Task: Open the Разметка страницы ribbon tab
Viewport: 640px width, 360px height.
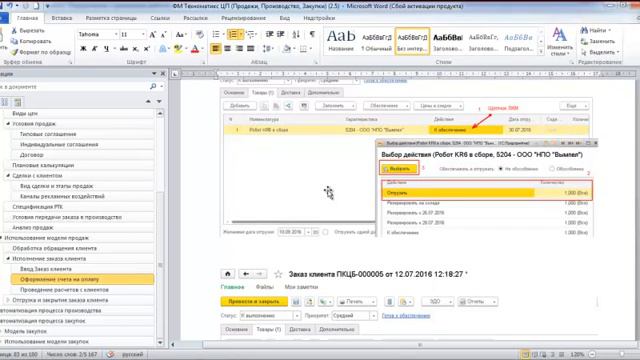Action: point(111,18)
